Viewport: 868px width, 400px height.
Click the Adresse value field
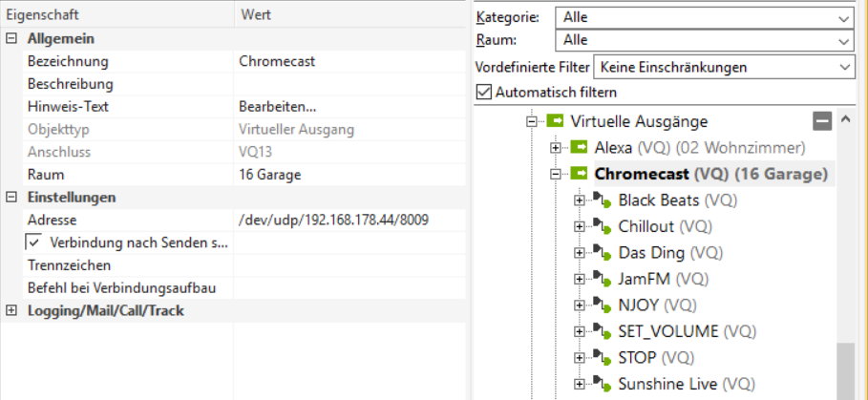click(333, 220)
